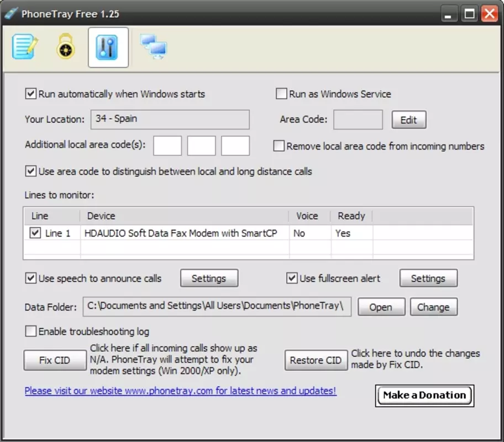Click the Ready value Yes for Line 1
The height and width of the screenshot is (442, 504).
[343, 233]
